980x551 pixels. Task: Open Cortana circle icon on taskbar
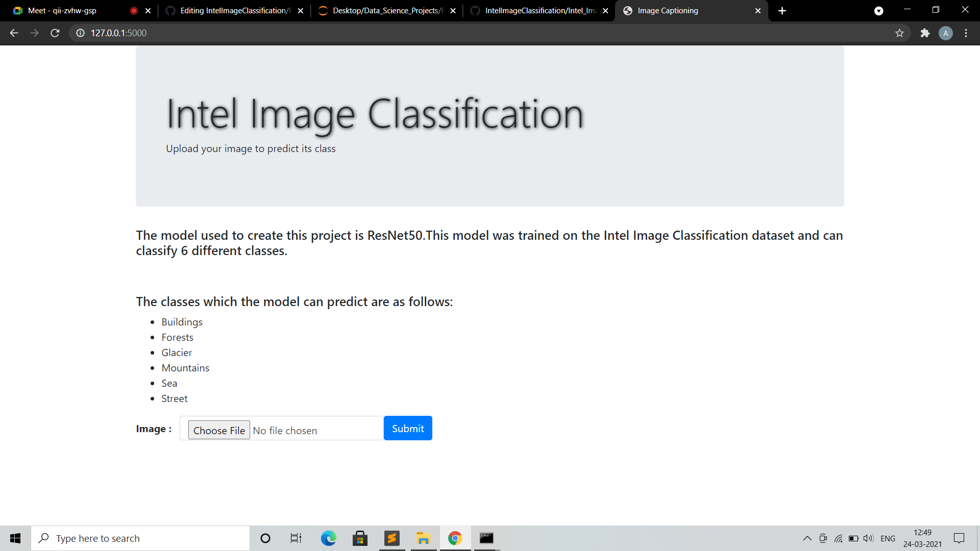click(265, 538)
